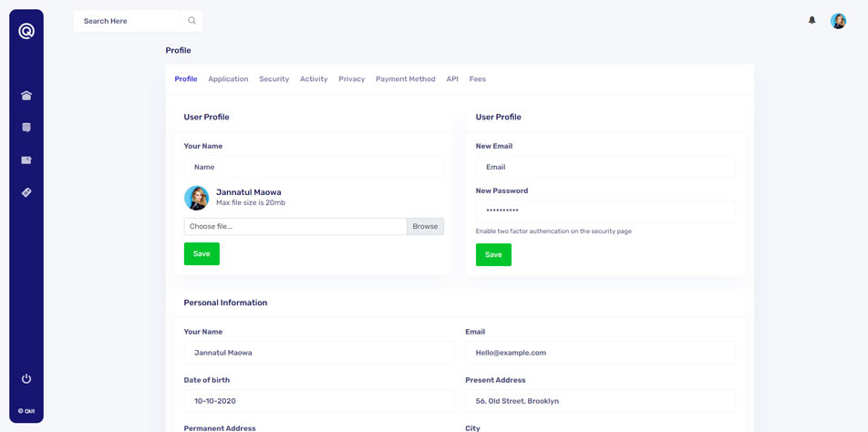Click the Qkit logo in sidebar
This screenshot has width=868, height=432.
pyautogui.click(x=26, y=31)
